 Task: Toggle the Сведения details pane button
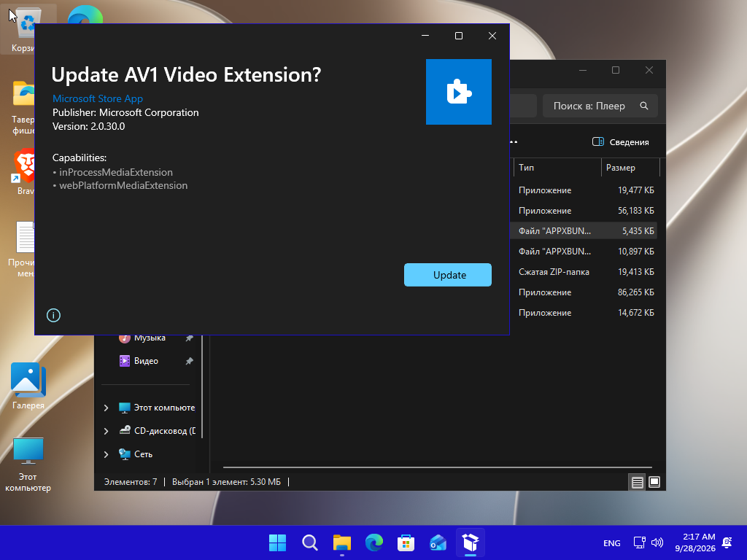tap(620, 142)
